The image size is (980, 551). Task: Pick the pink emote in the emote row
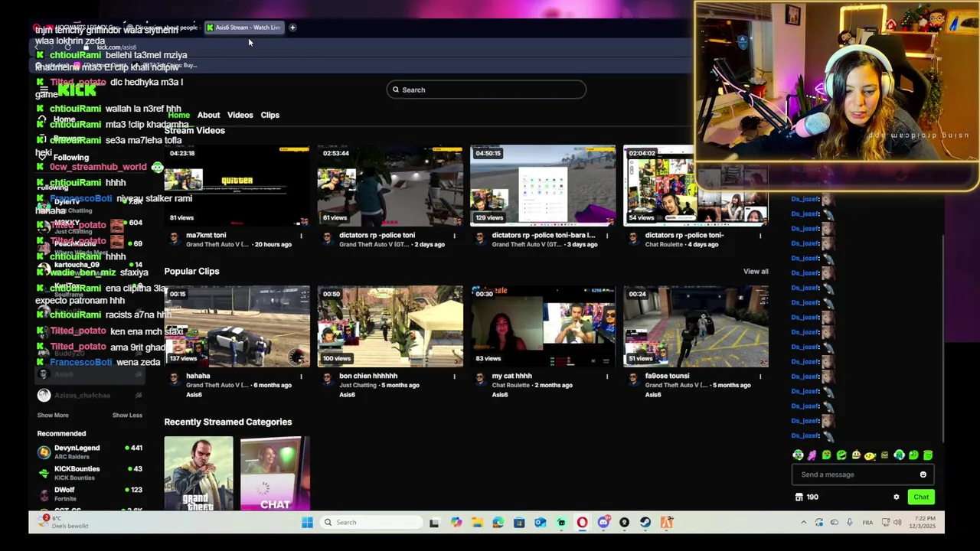(812, 455)
